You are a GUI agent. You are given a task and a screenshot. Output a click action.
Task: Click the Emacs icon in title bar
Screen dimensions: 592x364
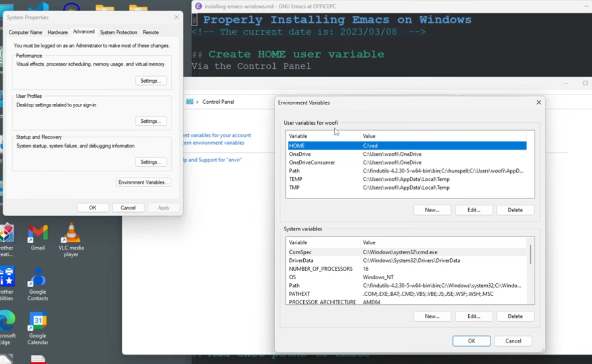click(x=198, y=6)
